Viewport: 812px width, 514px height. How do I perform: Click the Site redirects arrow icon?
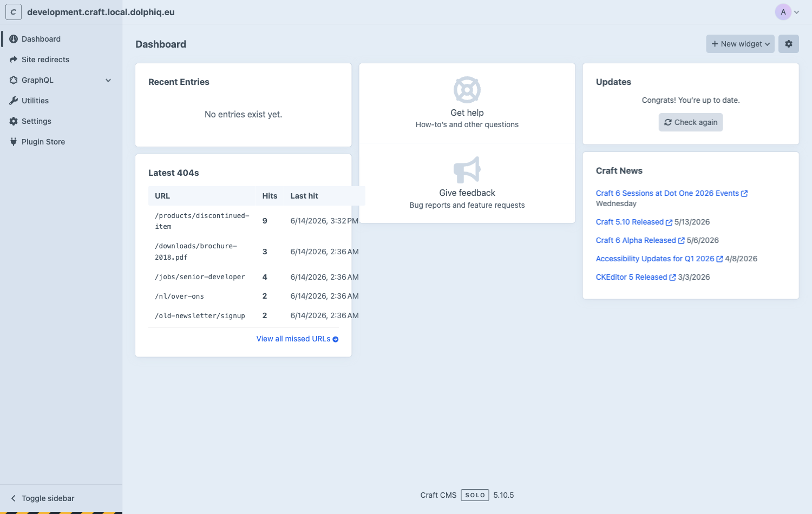[14, 60]
